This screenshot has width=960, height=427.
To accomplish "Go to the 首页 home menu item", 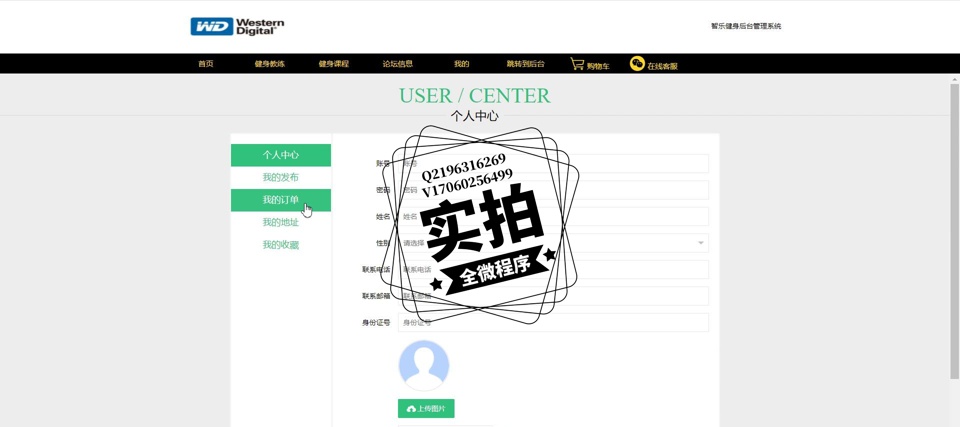I will (x=206, y=64).
